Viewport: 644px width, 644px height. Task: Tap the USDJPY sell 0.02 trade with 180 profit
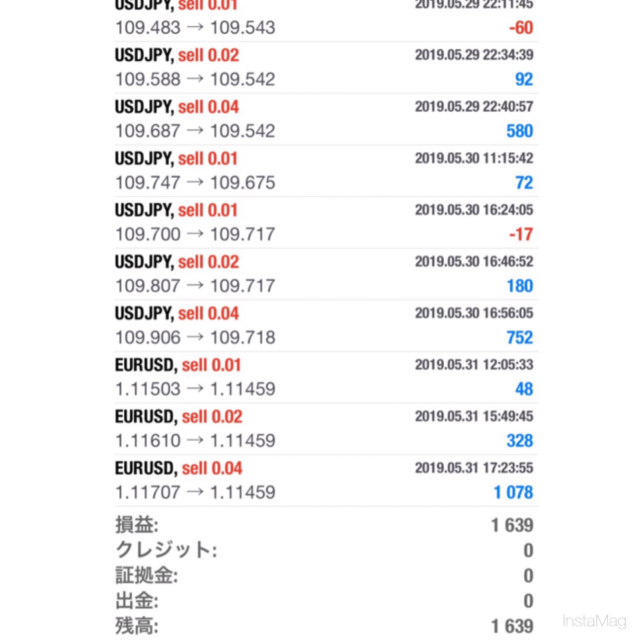[322, 274]
